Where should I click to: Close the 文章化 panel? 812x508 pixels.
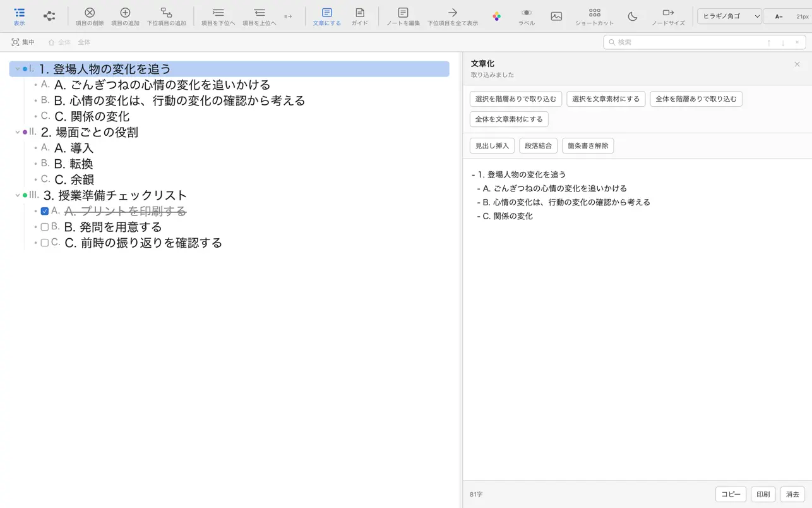tap(797, 64)
